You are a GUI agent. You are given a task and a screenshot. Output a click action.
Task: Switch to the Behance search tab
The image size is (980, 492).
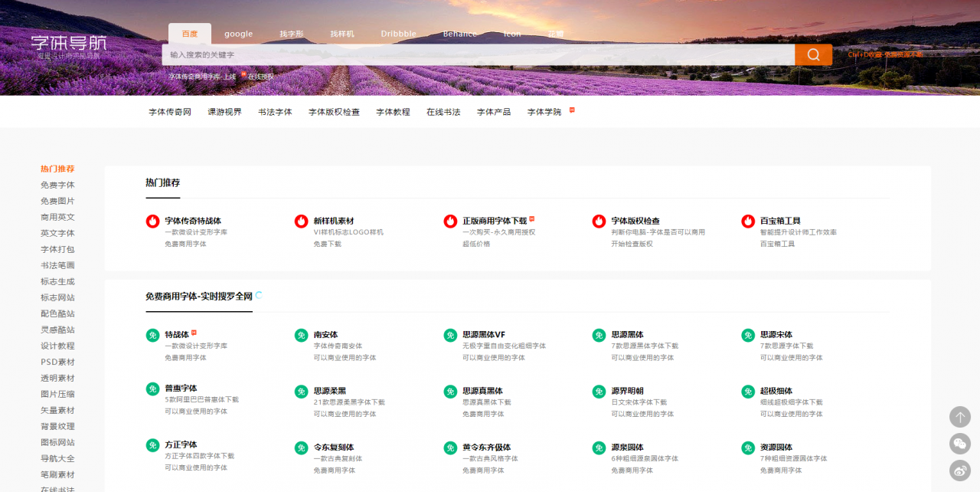point(459,34)
